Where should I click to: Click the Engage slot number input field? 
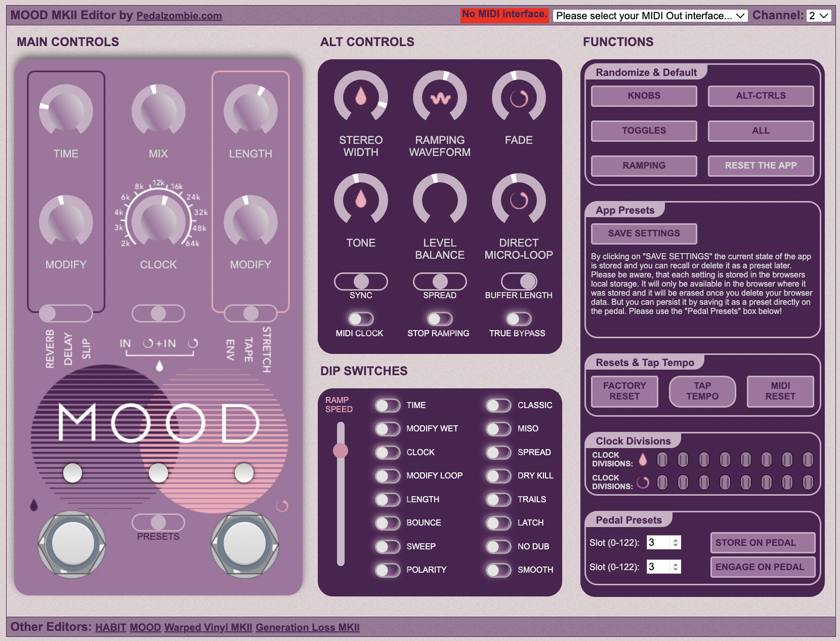tap(663, 567)
